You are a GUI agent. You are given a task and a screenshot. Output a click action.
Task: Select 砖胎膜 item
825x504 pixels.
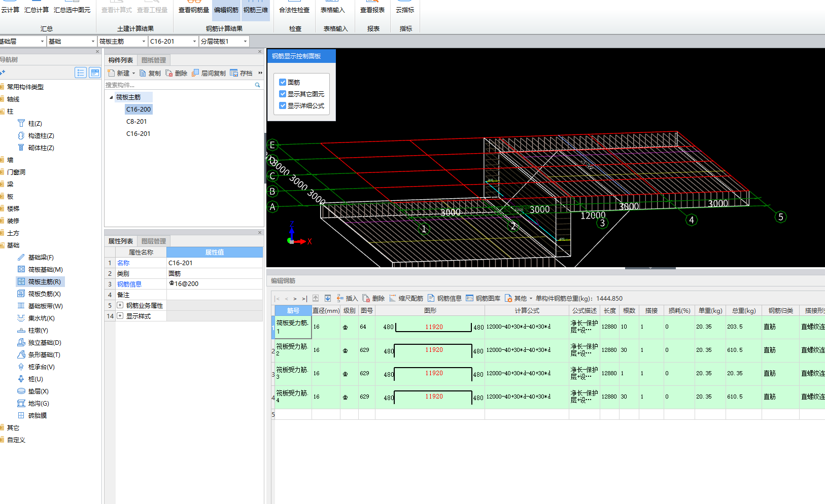tap(37, 415)
